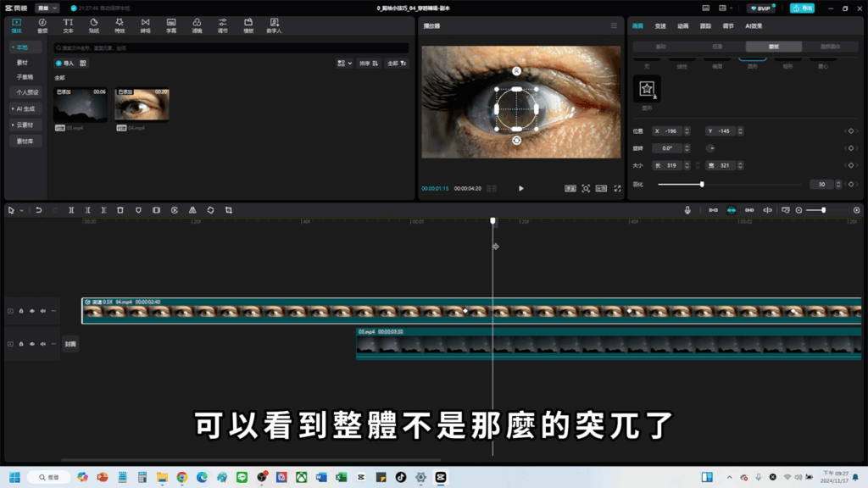Image resolution: width=868 pixels, height=488 pixels.
Task: Click the preview fullscreen icon
Action: pos(617,189)
